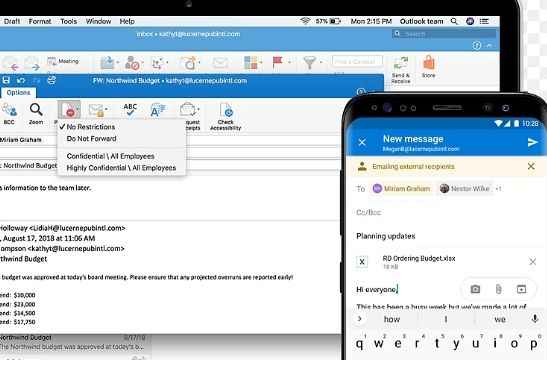Select Highly Confidential \ All Employees

click(121, 168)
